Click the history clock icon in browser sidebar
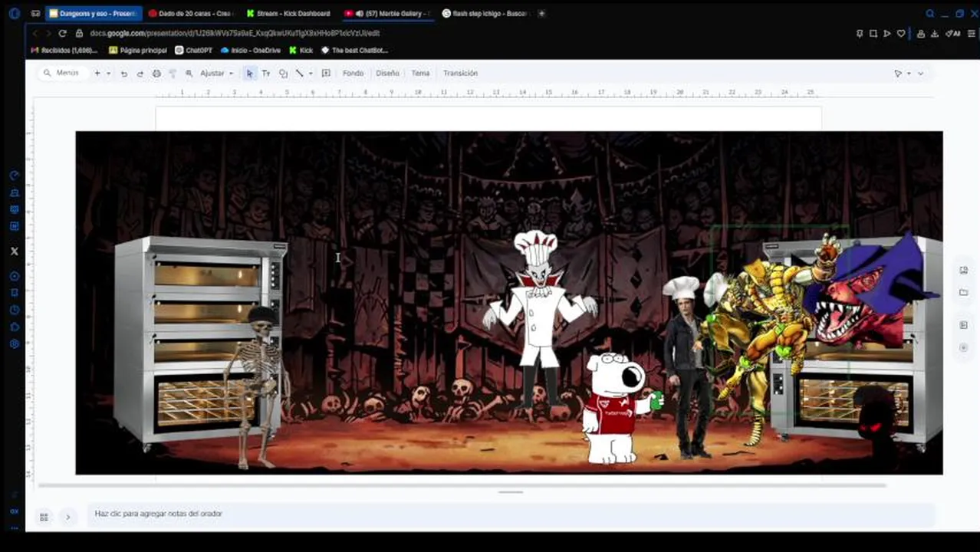Image resolution: width=980 pixels, height=552 pixels. coord(14,310)
